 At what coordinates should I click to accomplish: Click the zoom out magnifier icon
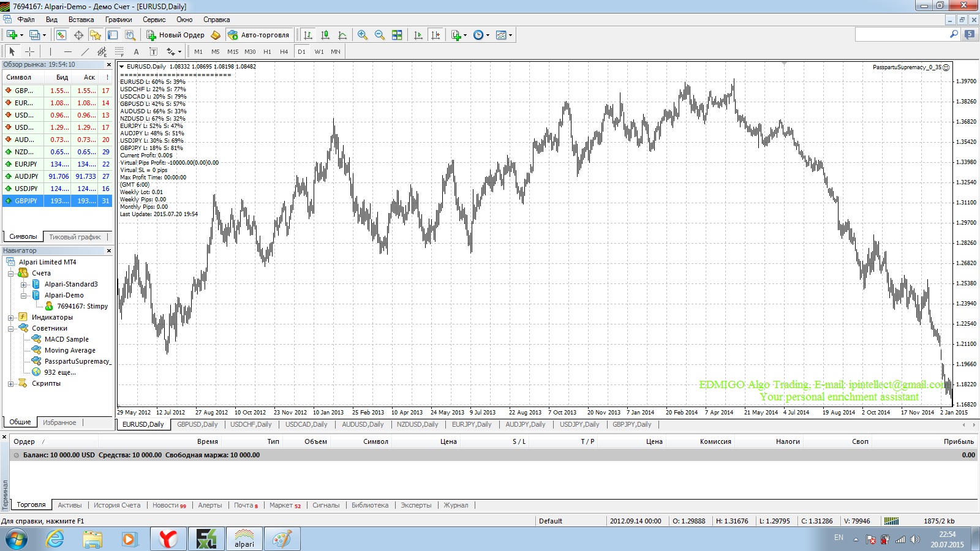pos(380,35)
